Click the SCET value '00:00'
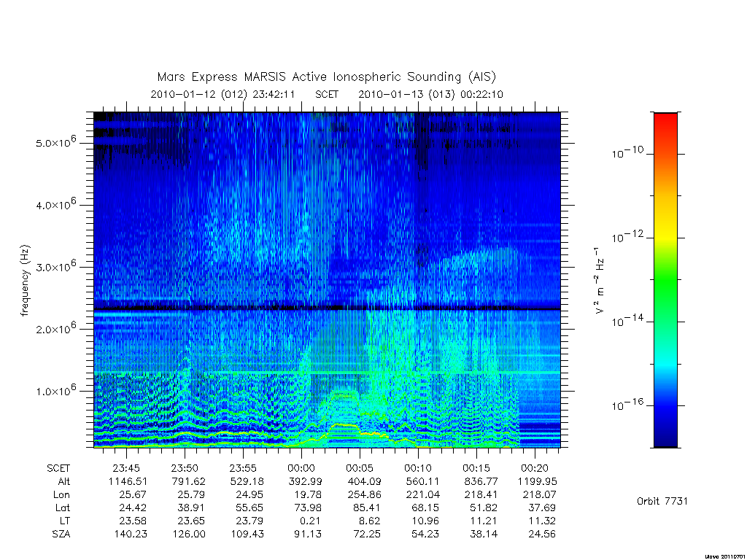This screenshot has width=747, height=560. (x=301, y=468)
